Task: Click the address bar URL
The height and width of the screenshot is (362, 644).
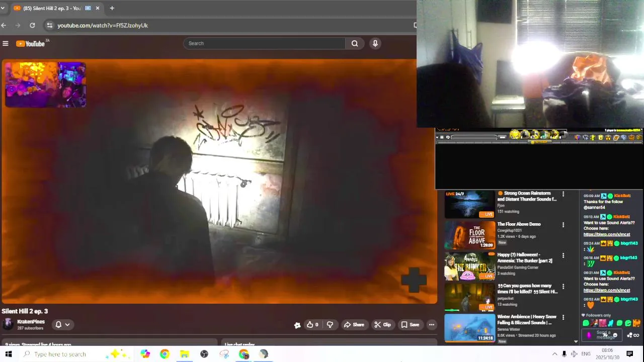Action: tap(103, 25)
